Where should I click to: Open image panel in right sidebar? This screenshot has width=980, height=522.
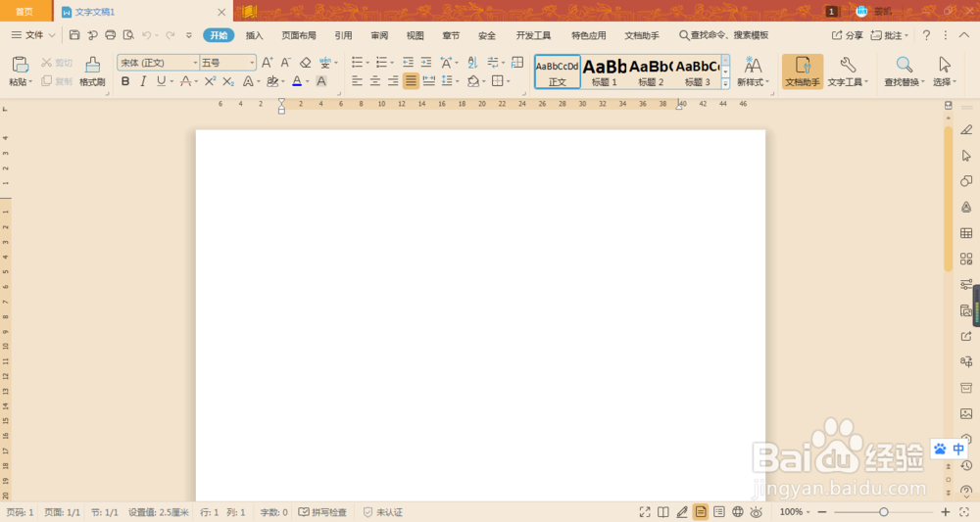[966, 413]
